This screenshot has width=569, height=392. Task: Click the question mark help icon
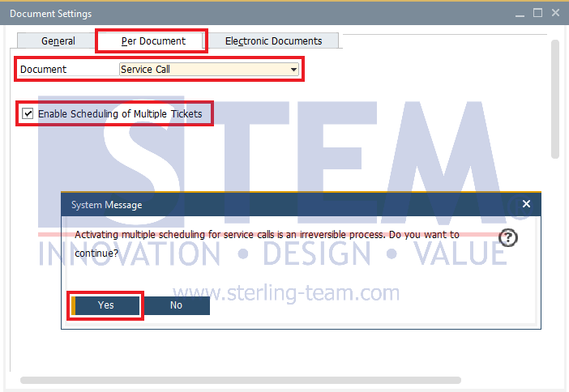(x=508, y=237)
